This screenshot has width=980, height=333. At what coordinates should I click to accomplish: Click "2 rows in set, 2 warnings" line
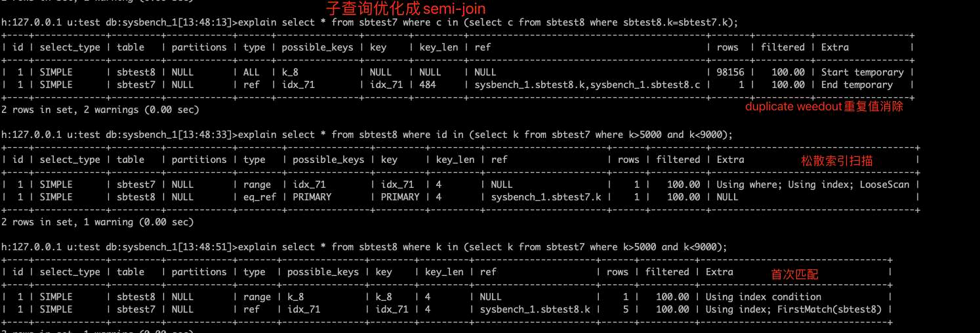click(100, 110)
